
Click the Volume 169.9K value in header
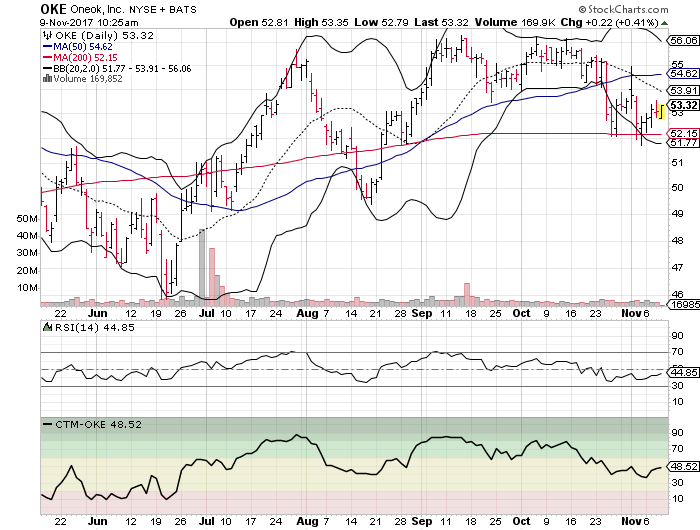515,22
